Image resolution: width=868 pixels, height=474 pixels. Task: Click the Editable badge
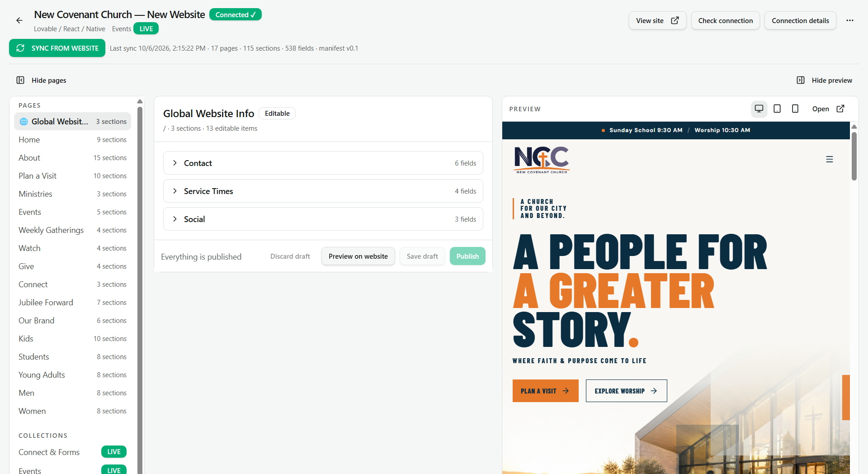277,114
